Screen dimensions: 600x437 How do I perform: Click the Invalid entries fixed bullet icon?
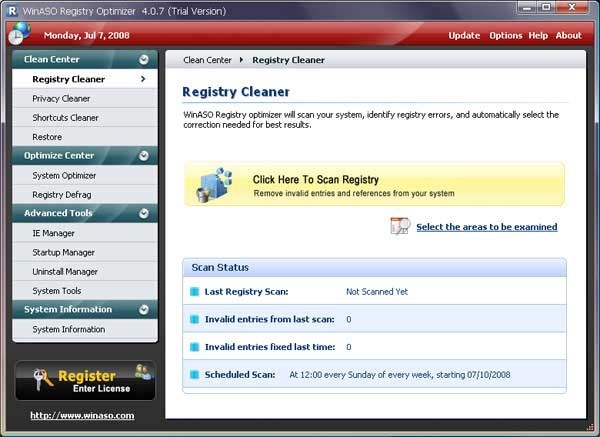pyautogui.click(x=194, y=347)
